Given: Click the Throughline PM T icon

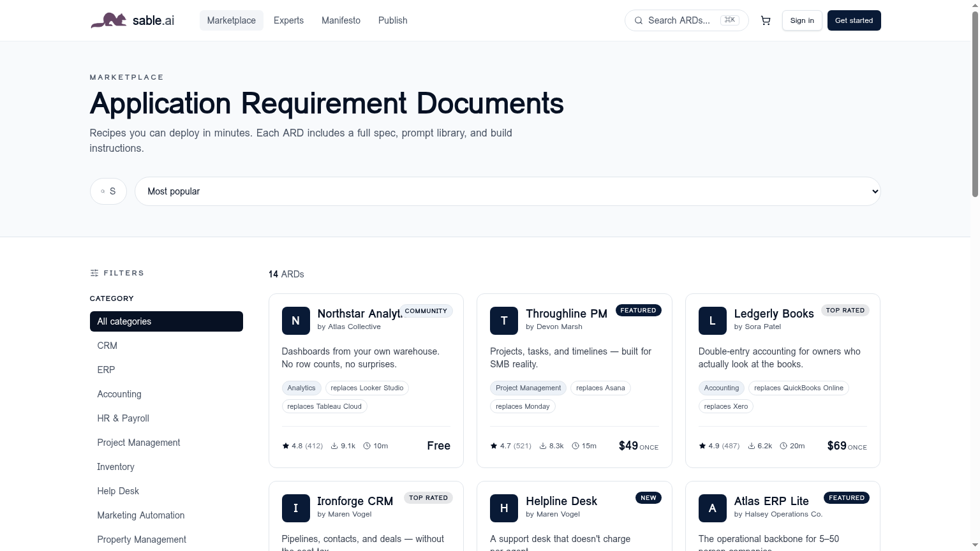Looking at the screenshot, I should [x=504, y=321].
